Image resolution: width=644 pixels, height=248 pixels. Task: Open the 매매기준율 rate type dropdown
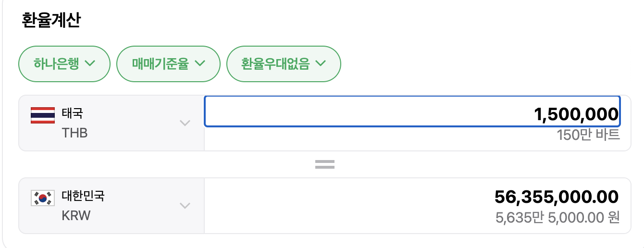pos(168,63)
